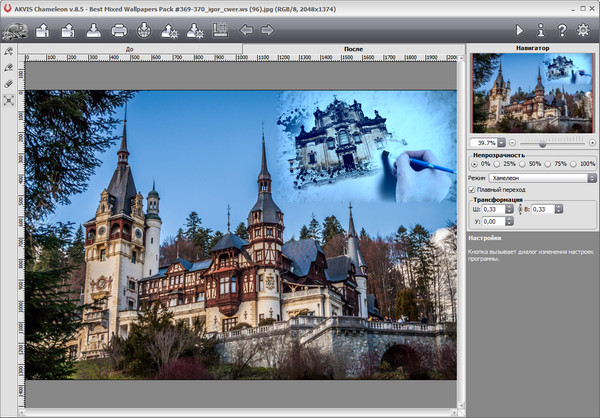Select the 50% opacity radio button
Screen dimensions: 600x418
coord(524,163)
